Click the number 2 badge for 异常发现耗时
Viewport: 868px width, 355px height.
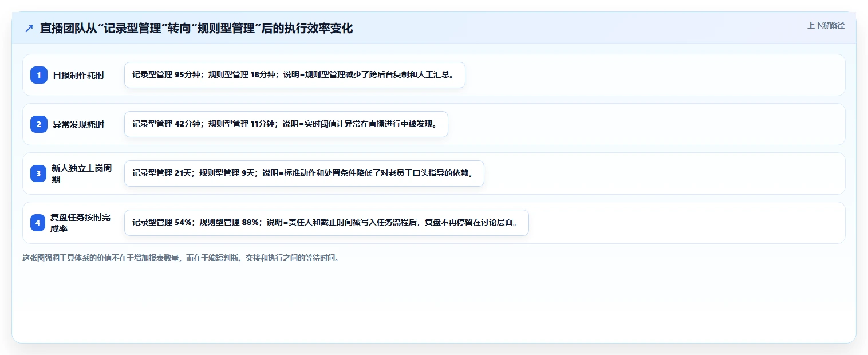point(39,124)
